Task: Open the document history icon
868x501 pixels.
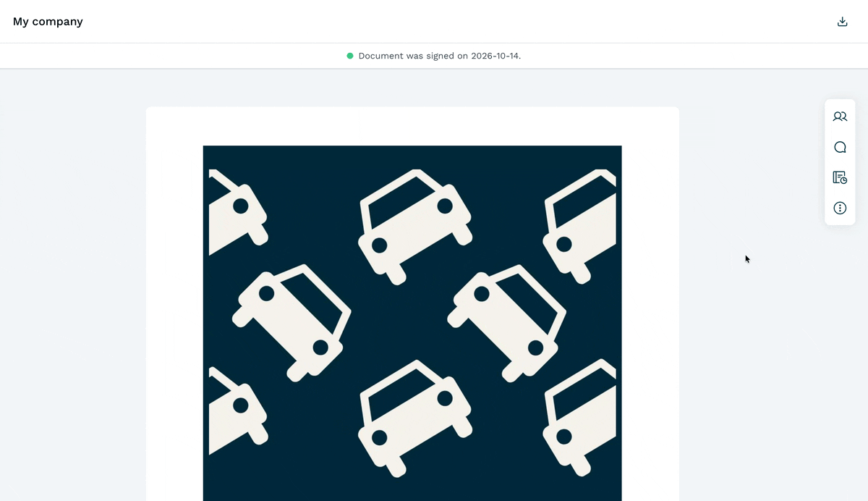Action: pos(840,177)
